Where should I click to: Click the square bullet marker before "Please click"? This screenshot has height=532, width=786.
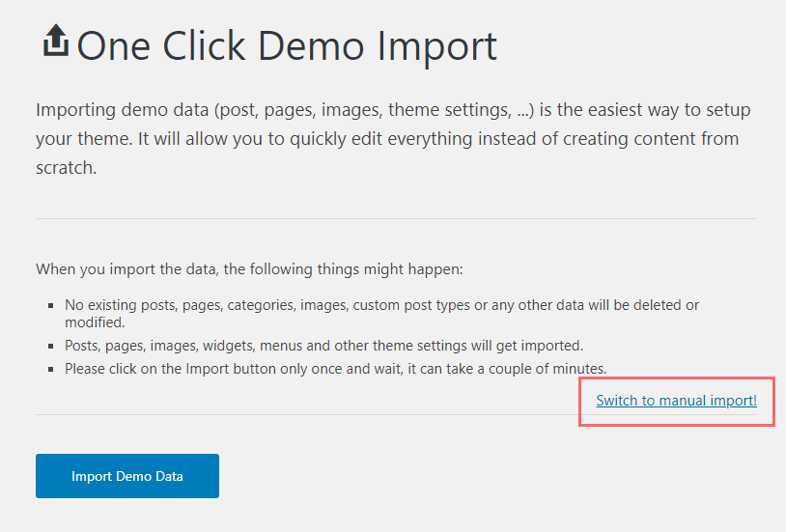tap(50, 370)
